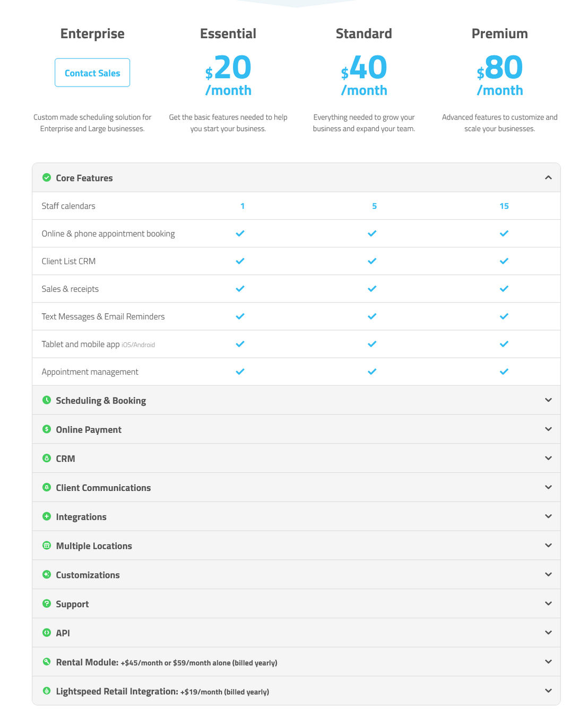Click the Standard checkmark for Sales & receipts

tap(372, 288)
